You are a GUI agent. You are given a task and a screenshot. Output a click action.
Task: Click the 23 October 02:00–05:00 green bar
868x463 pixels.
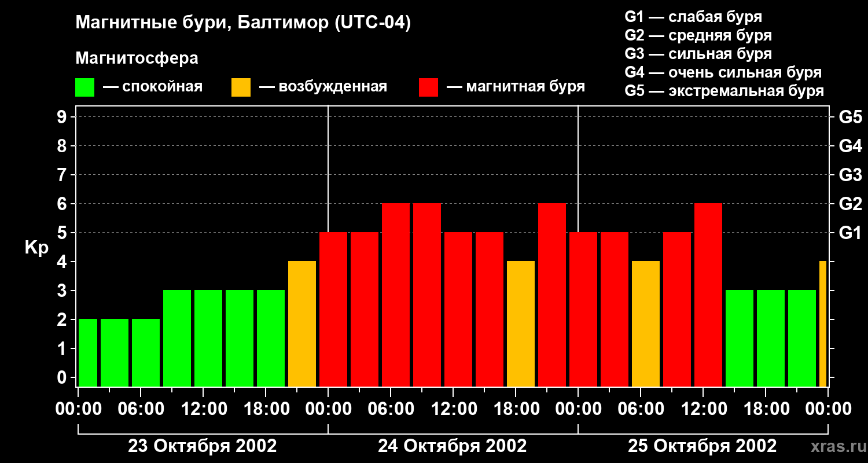[115, 353]
